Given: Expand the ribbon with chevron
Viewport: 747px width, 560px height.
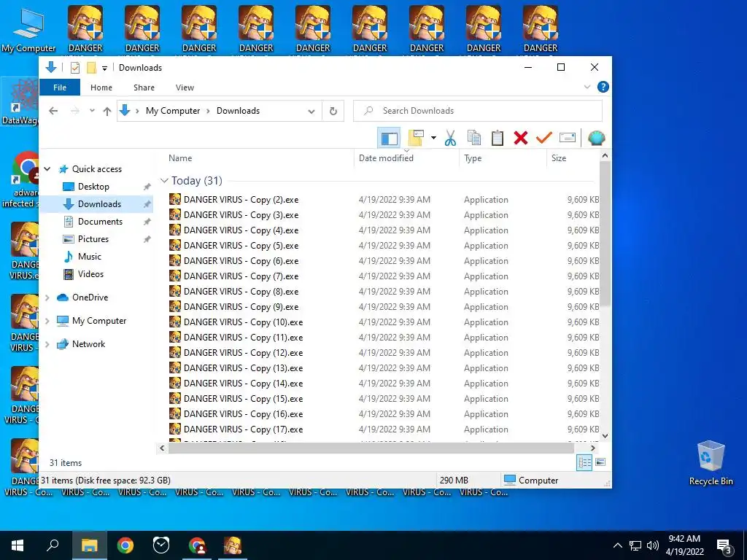Looking at the screenshot, I should point(587,87).
